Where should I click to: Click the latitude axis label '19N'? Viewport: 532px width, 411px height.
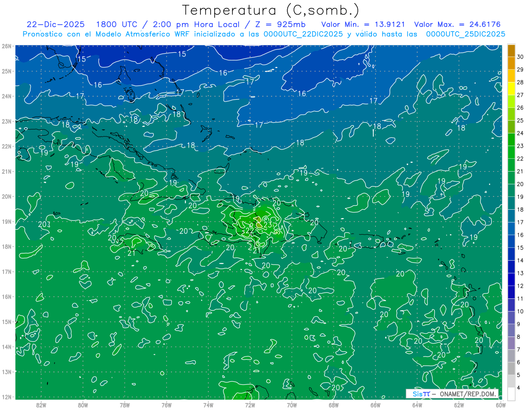[x=7, y=221]
